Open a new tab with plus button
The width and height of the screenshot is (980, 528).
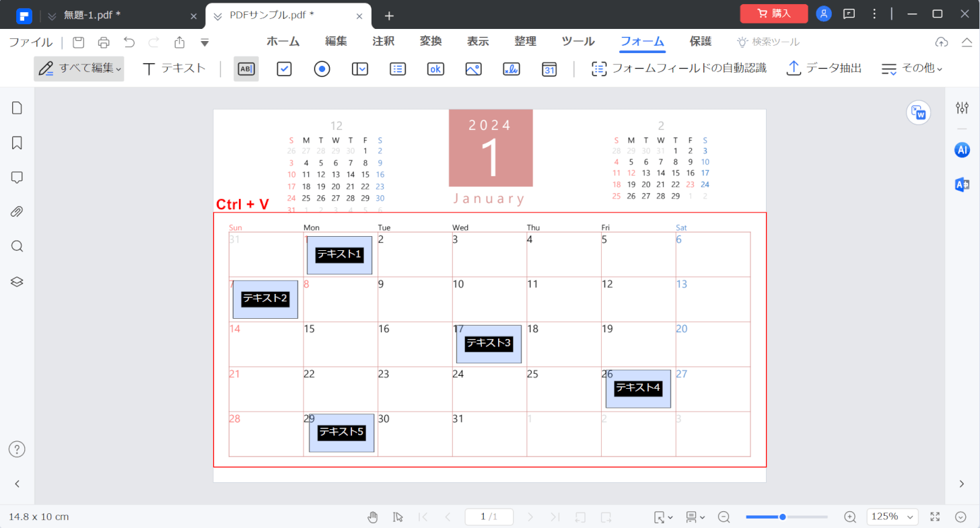[x=389, y=15]
